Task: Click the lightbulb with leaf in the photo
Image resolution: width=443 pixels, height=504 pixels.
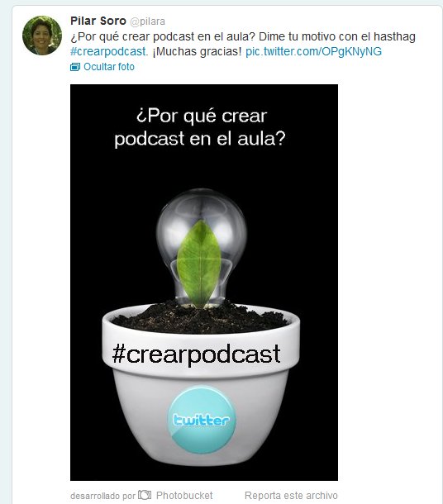Action: (x=201, y=248)
